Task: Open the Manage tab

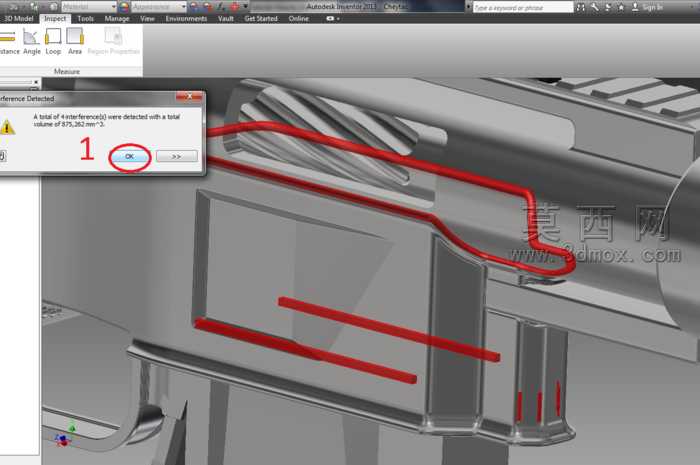Action: [117, 19]
